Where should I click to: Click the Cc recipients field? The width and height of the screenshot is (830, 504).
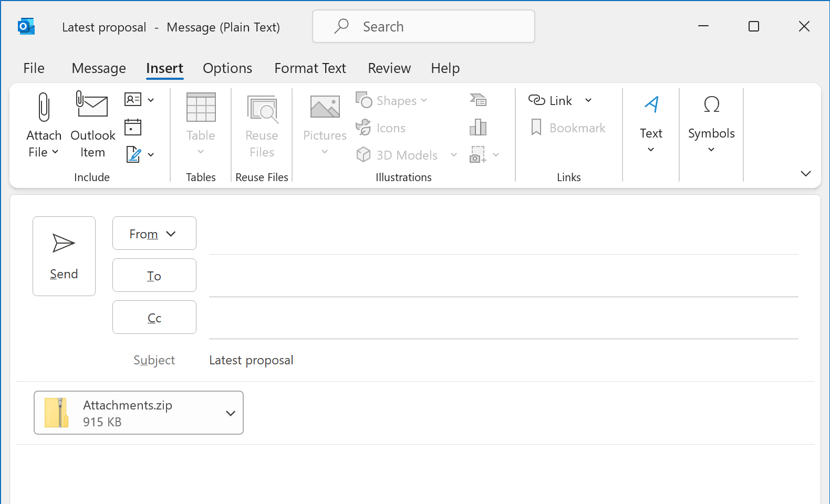pyautogui.click(x=503, y=319)
